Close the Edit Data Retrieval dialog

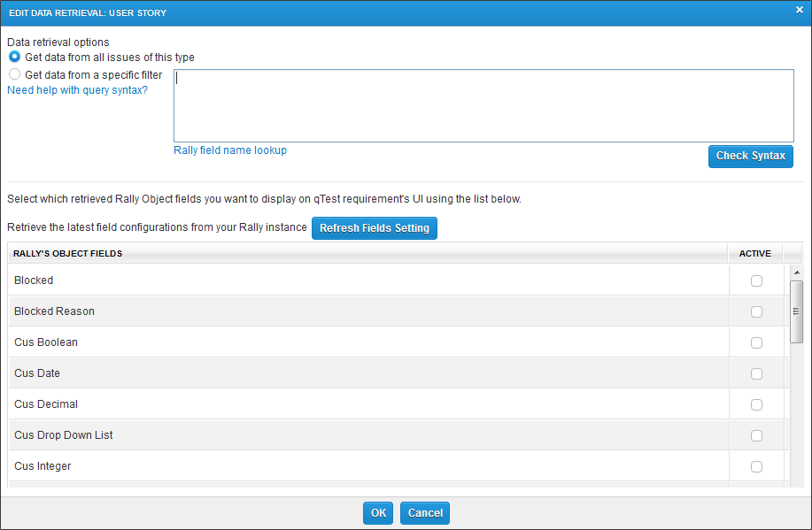tap(799, 11)
